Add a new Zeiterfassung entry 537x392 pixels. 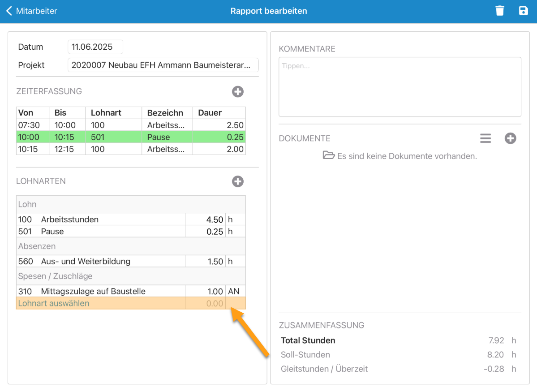tap(237, 92)
